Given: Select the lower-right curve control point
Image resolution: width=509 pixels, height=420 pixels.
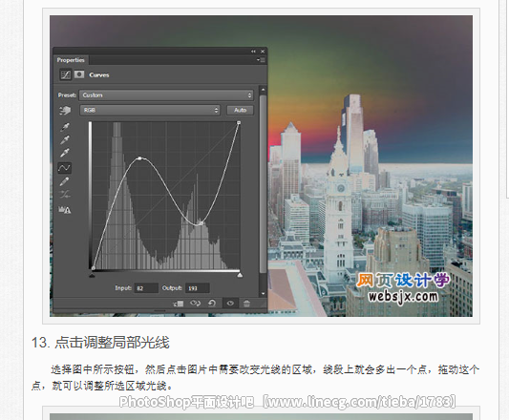Looking at the screenshot, I should (201, 223).
